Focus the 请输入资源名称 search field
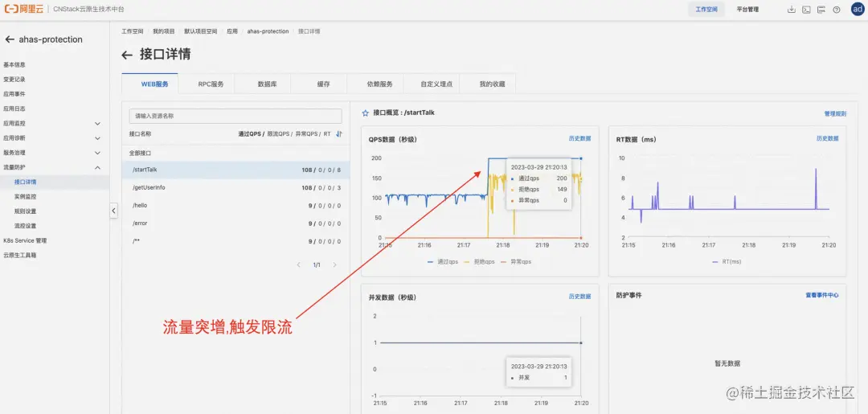 pyautogui.click(x=235, y=117)
